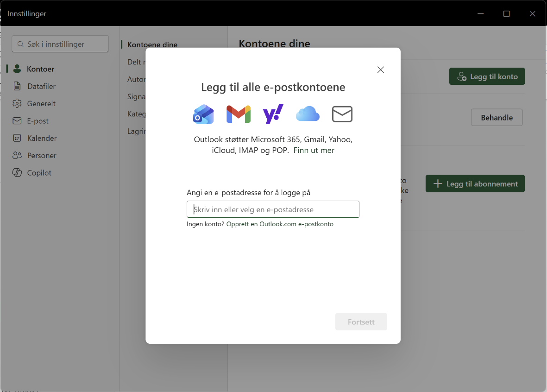Click the Copilot sidebar icon

coord(17,172)
